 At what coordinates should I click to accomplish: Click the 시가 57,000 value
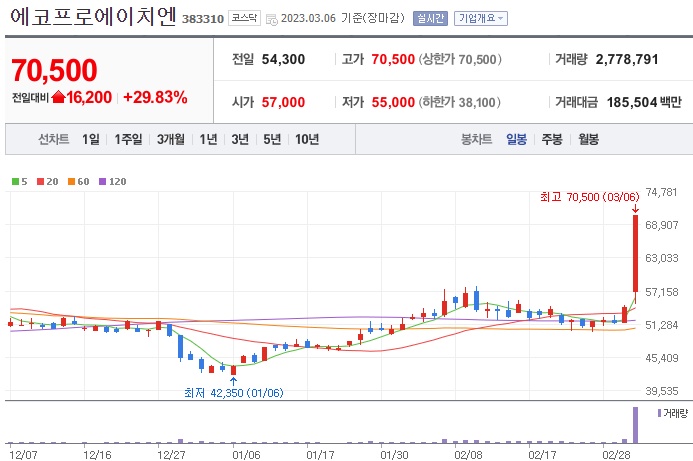click(283, 102)
